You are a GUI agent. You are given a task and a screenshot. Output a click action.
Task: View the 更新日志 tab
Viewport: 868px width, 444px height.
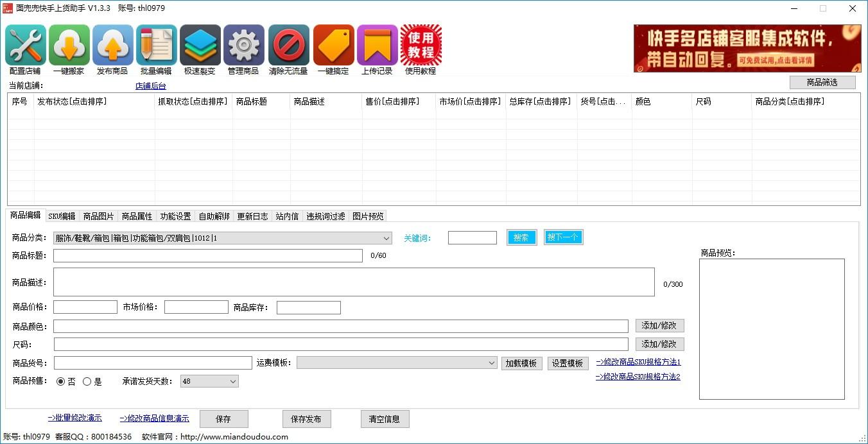pyautogui.click(x=253, y=216)
